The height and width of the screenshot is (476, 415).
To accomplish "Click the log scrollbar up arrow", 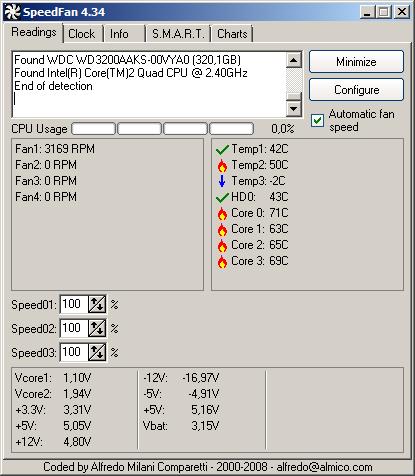I will [294, 60].
